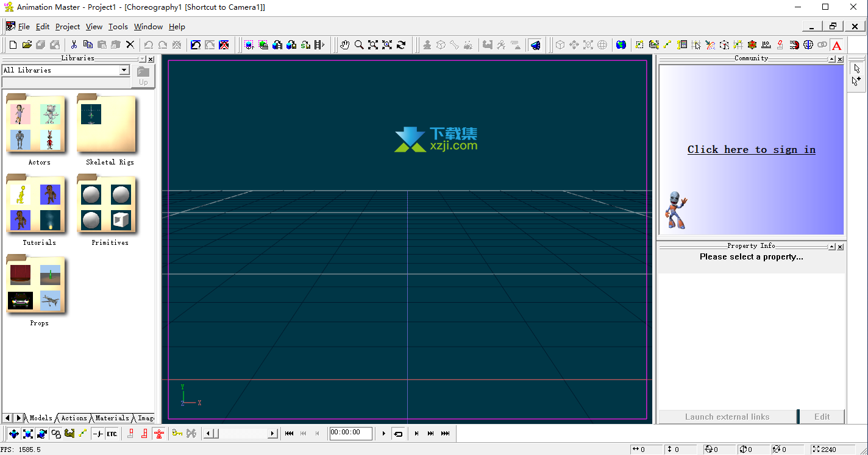Viewport: 868px width, 455px height.
Task: Click the Delete X icon
Action: pos(130,44)
